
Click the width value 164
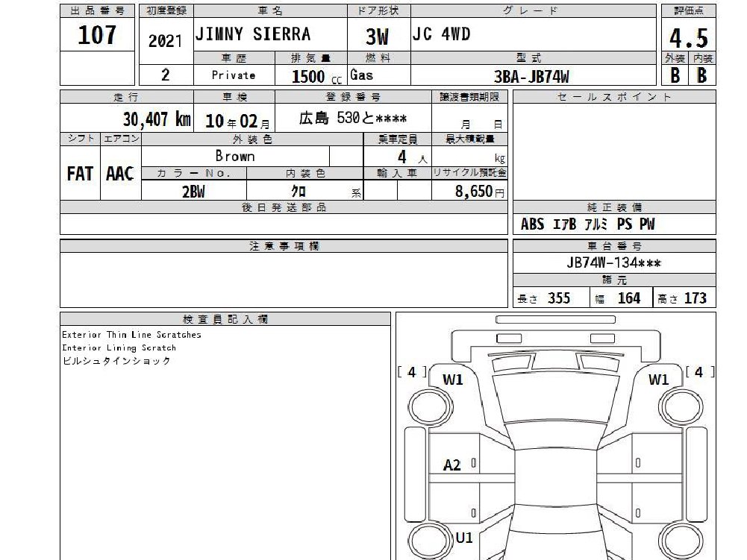pyautogui.click(x=629, y=298)
